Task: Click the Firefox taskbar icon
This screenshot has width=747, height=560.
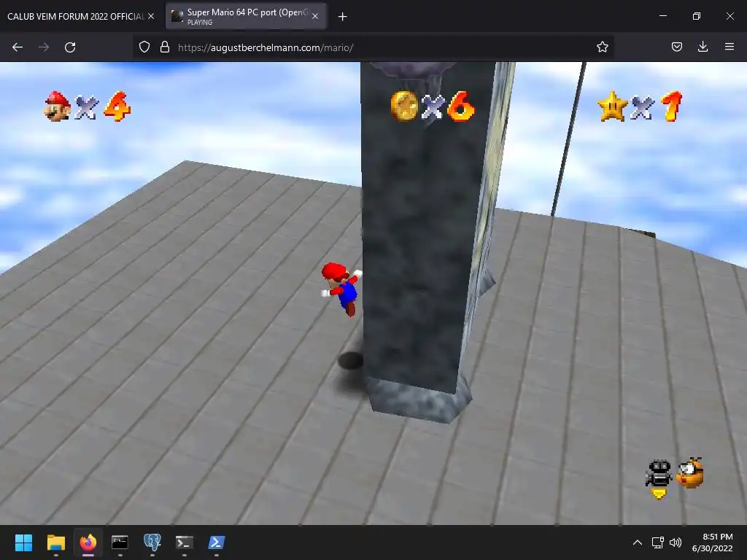Action: (x=88, y=542)
